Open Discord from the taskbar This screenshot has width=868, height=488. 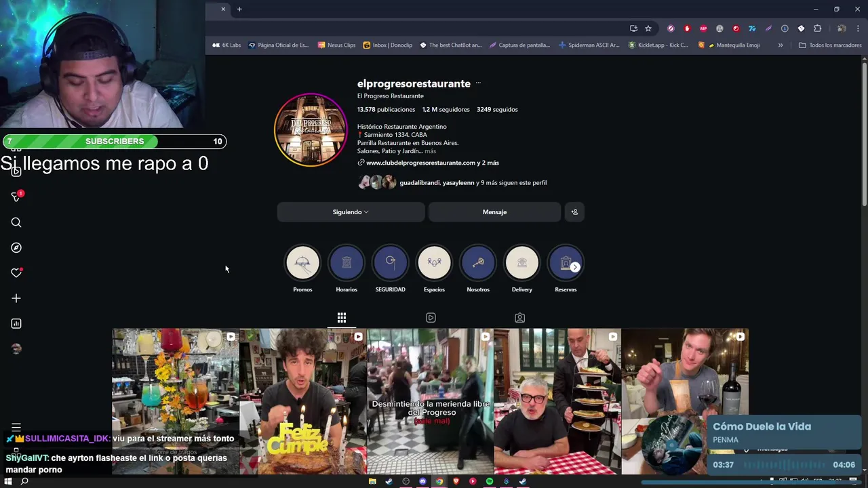(422, 481)
